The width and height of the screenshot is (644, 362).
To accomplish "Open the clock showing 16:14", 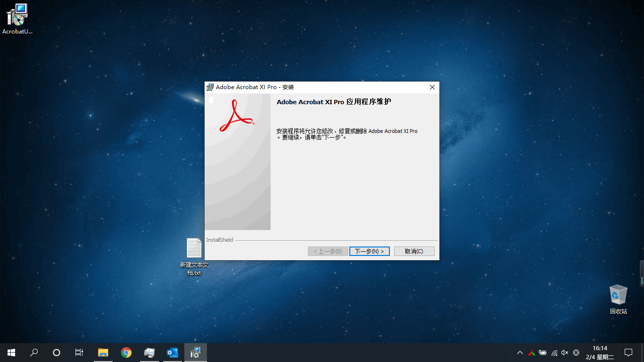I will 600,353.
